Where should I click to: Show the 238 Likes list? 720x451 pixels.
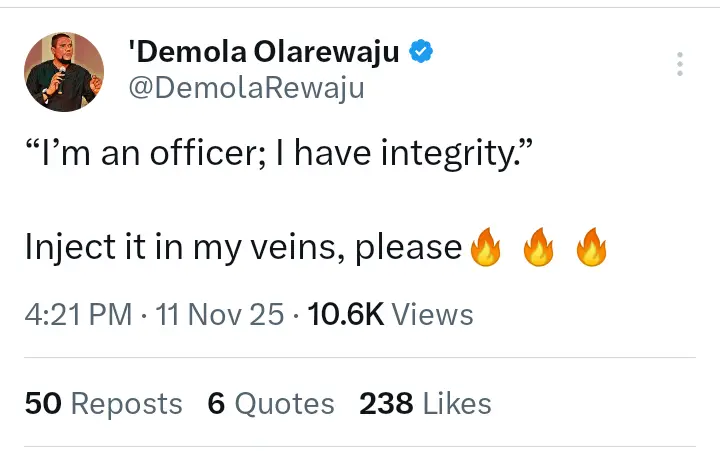pyautogui.click(x=425, y=403)
